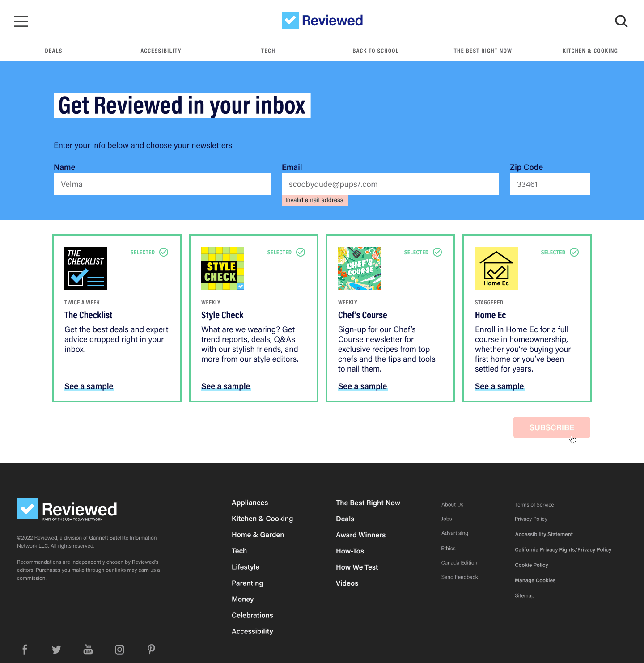Deselect the Home Ec newsletter checkmark
The image size is (644, 663).
(574, 252)
